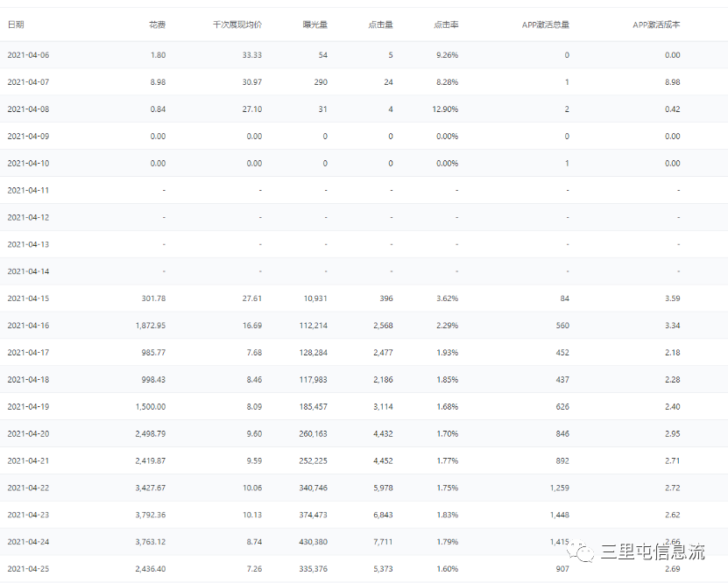Select the clicks value 5,978
The width and height of the screenshot is (728, 583).
point(378,488)
